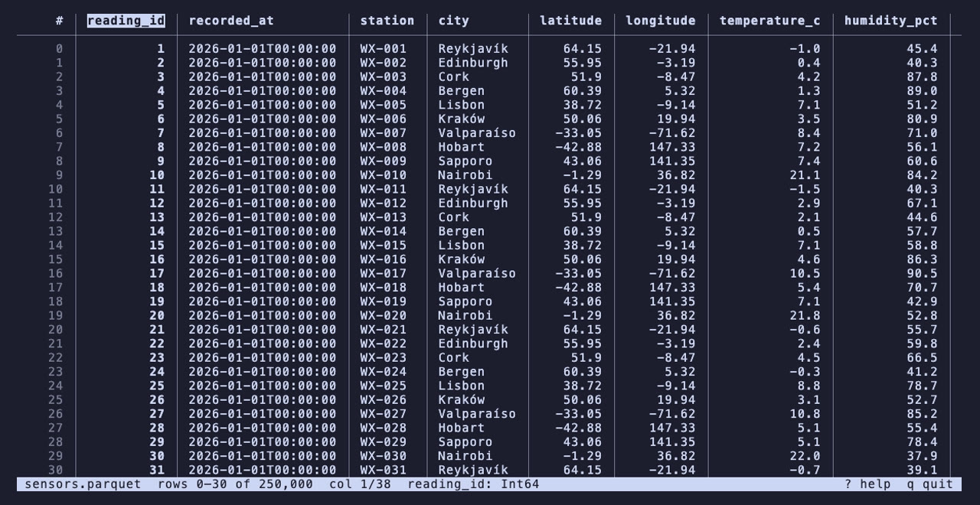
Task: Select temperature value 21.1 in WX-010 row
Action: pyautogui.click(x=805, y=175)
